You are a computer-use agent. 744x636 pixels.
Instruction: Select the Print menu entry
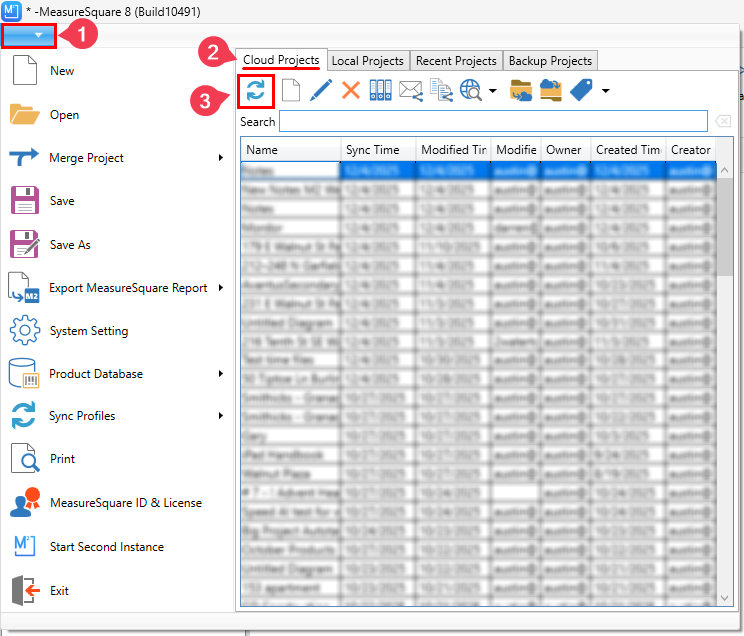[x=63, y=459]
